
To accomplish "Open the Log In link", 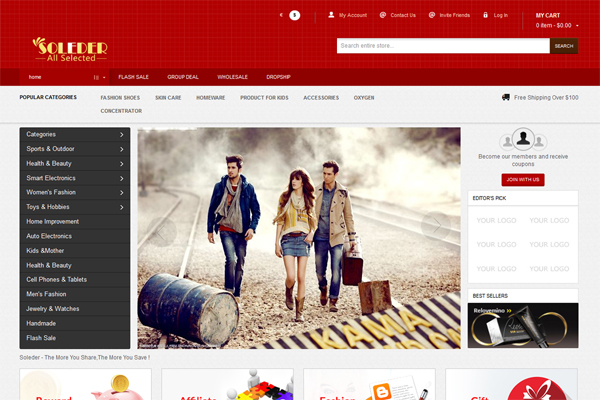I will click(x=501, y=15).
